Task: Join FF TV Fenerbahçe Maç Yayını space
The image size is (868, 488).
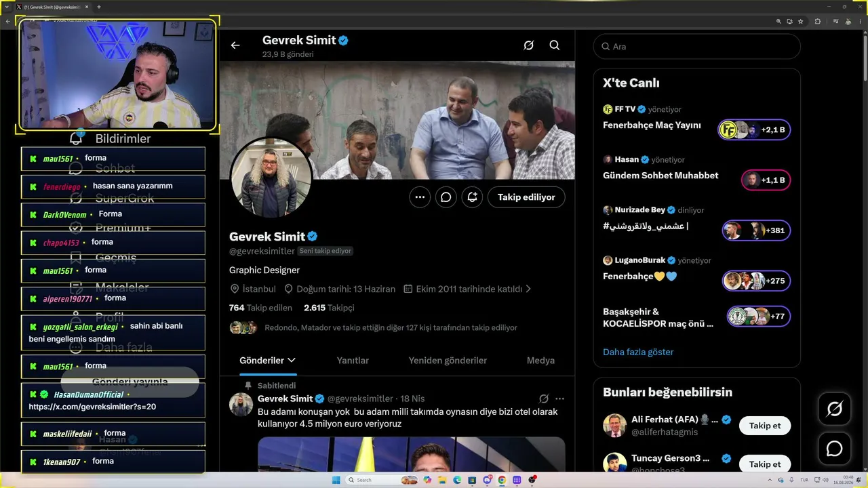Action: (x=754, y=129)
